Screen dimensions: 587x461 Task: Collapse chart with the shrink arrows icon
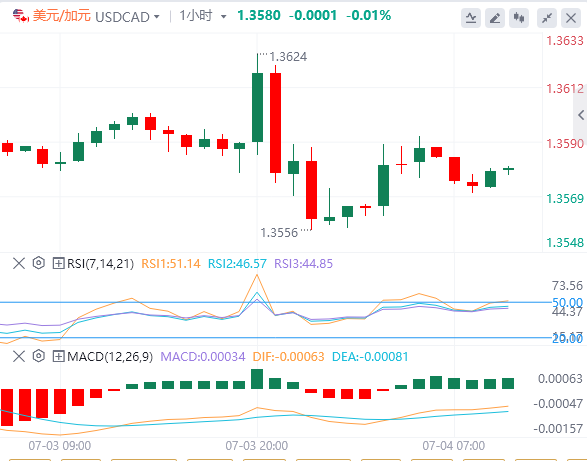coord(547,18)
